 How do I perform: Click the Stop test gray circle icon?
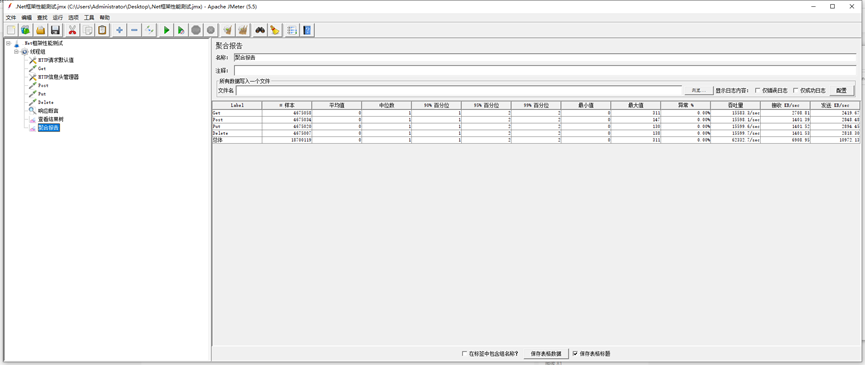click(x=196, y=30)
